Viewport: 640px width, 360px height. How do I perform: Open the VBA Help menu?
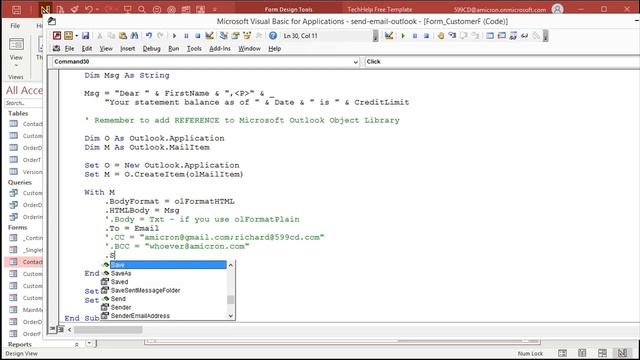(x=275, y=49)
